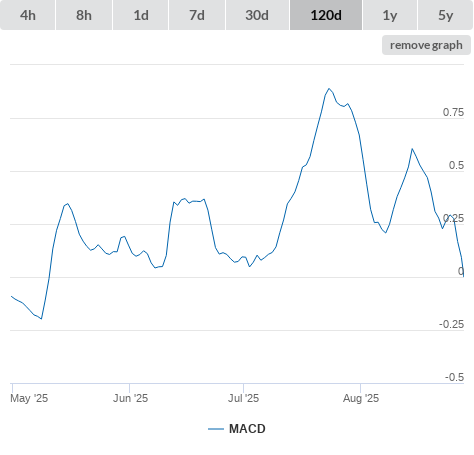The image size is (474, 455).
Task: Open the 5y time range view
Action: pos(446,15)
